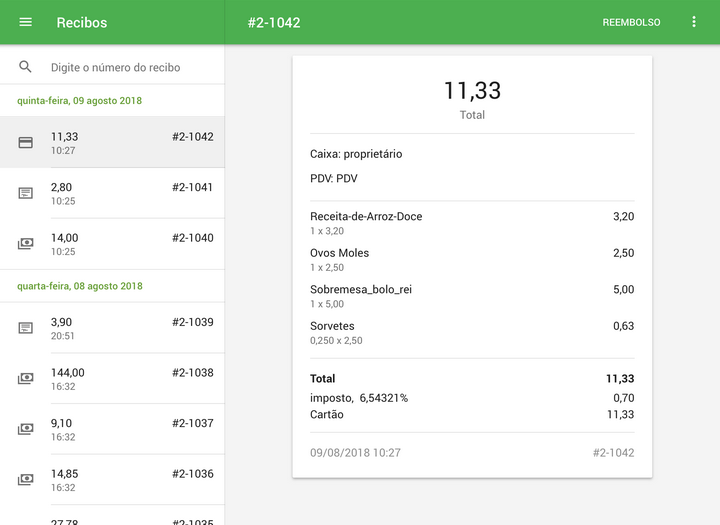Click card payment icon for receipt #2-1042
The image size is (720, 525).
26,143
